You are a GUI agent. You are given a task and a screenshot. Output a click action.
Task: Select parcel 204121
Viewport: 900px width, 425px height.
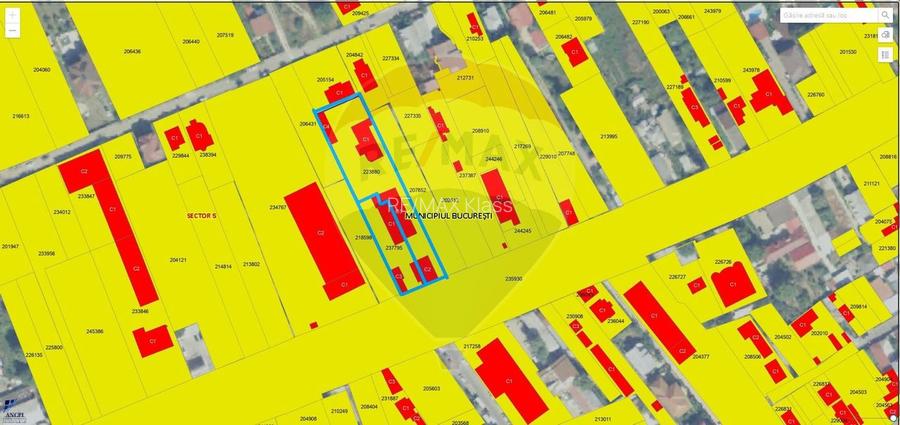click(178, 260)
